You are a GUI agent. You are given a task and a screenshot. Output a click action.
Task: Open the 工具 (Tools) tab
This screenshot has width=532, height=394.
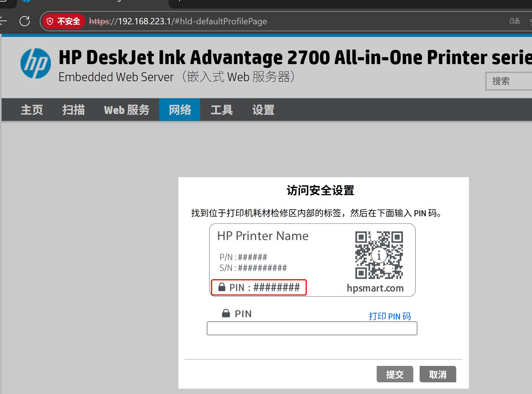(x=222, y=110)
